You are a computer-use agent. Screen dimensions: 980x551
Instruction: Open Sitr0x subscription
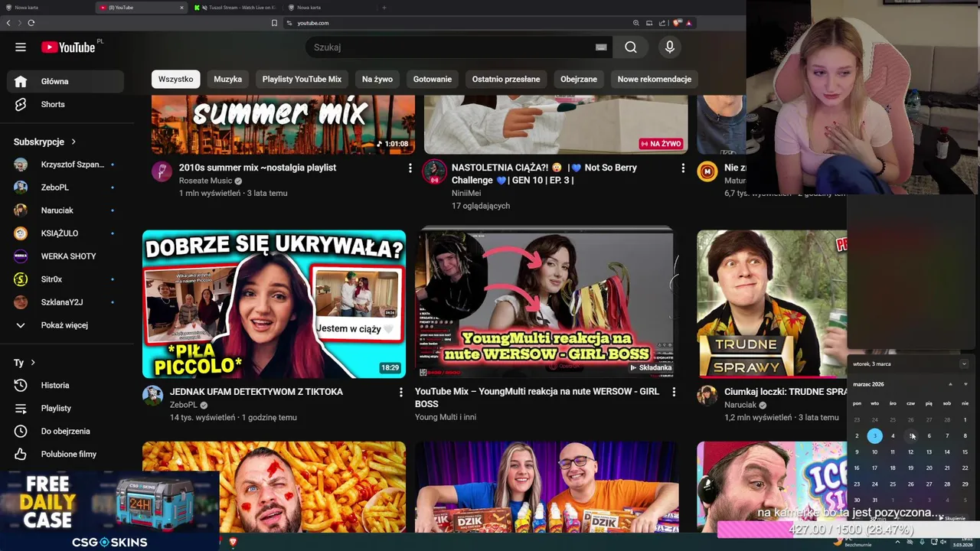click(x=66, y=279)
